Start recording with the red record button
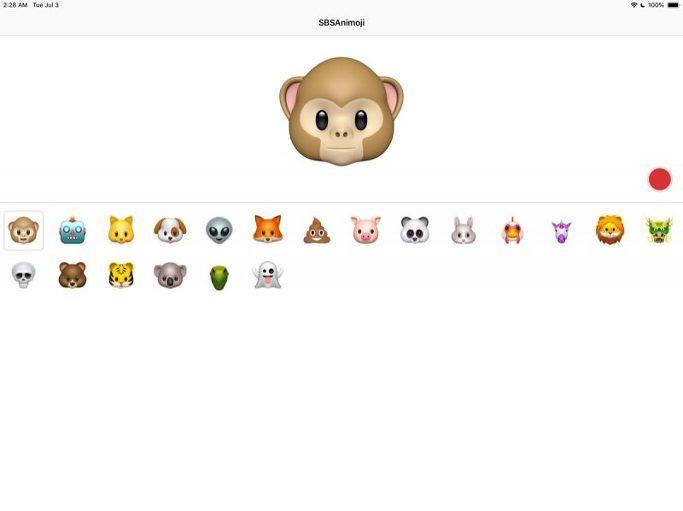683x511 pixels. (x=659, y=179)
